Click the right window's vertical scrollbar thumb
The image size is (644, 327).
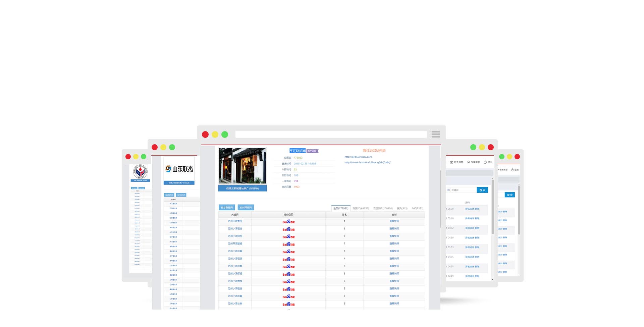coord(493,207)
